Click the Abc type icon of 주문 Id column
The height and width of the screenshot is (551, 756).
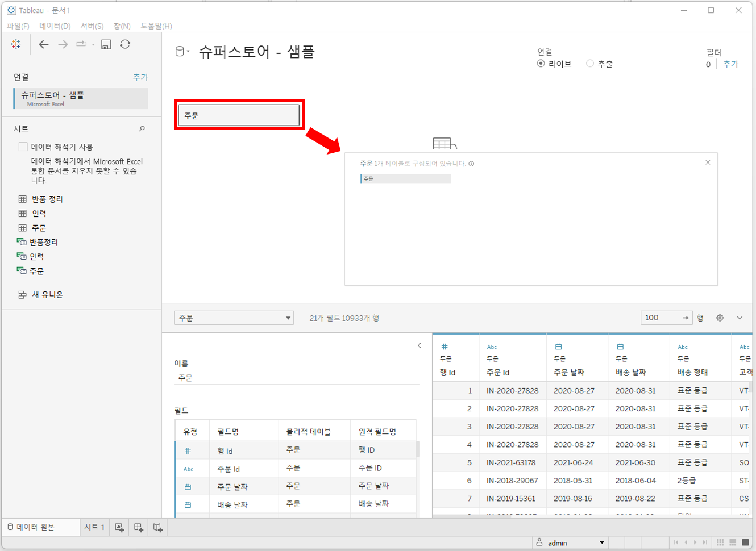click(492, 347)
